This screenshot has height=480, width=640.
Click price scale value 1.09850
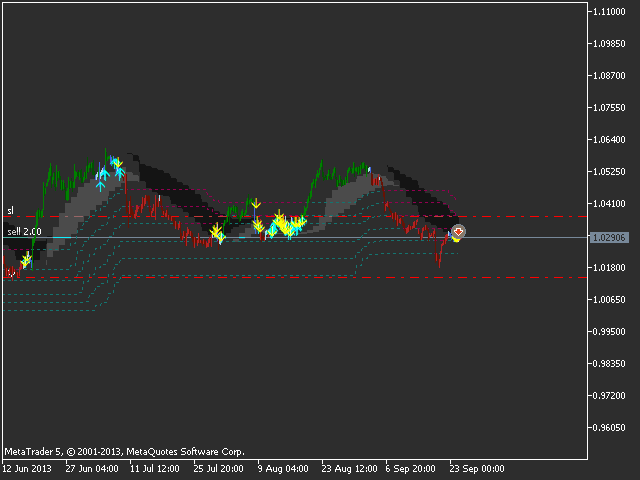coord(609,44)
